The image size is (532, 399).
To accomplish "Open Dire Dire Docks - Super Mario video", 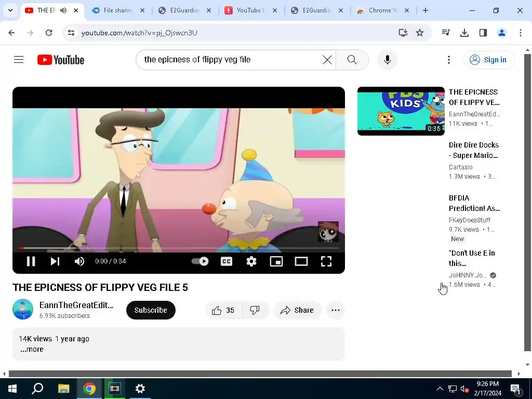I will click(474, 150).
